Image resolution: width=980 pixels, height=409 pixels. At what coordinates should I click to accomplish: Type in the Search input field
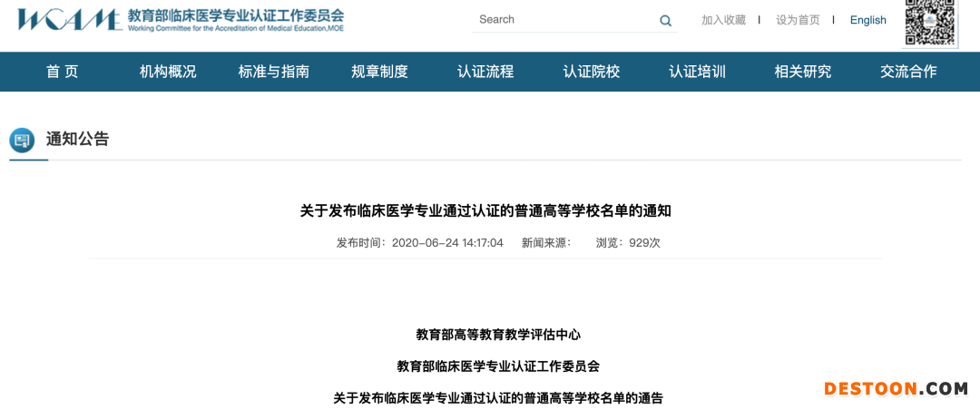[x=563, y=20]
